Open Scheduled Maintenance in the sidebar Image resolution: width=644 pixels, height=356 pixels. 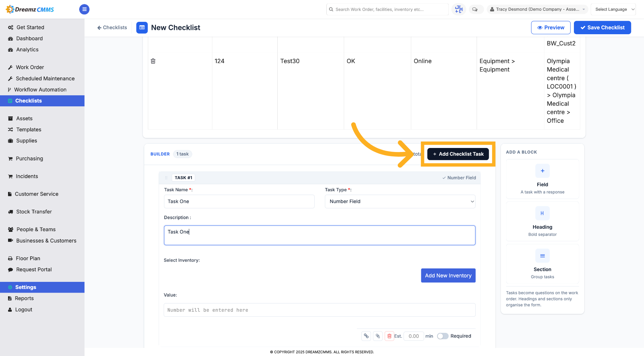point(45,79)
